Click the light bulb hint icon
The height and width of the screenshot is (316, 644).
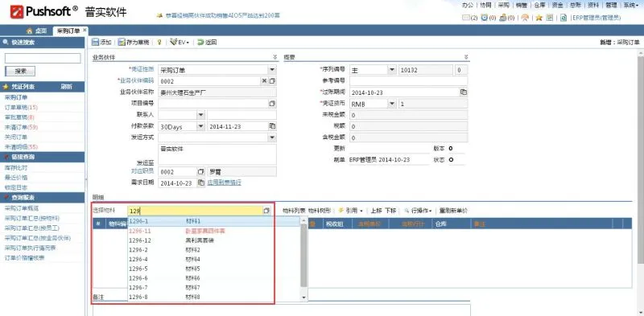click(159, 43)
